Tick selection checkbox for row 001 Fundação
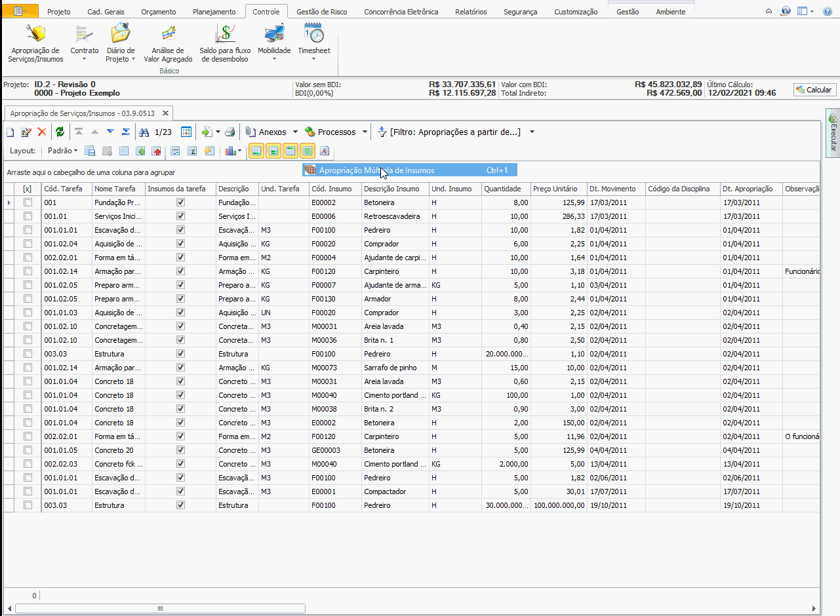Viewport: 840px width, 616px height. point(28,203)
